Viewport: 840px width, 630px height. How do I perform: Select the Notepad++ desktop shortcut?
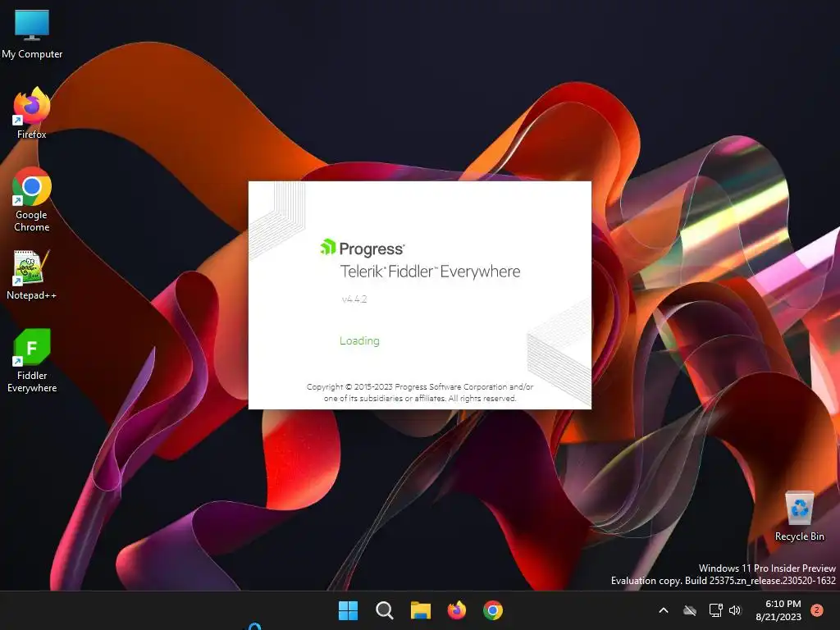[32, 275]
